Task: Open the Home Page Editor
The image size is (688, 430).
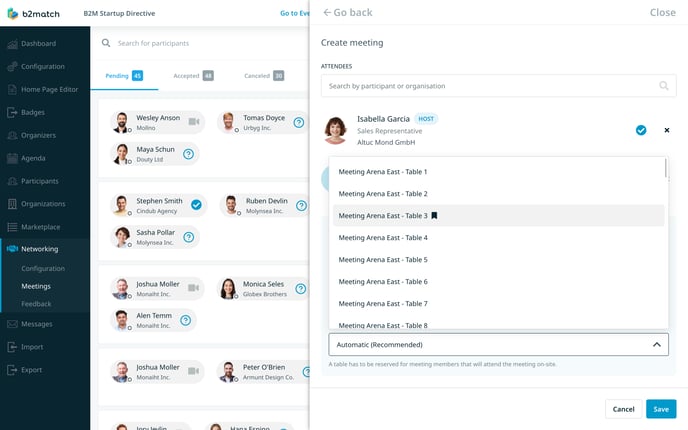Action: point(49,89)
